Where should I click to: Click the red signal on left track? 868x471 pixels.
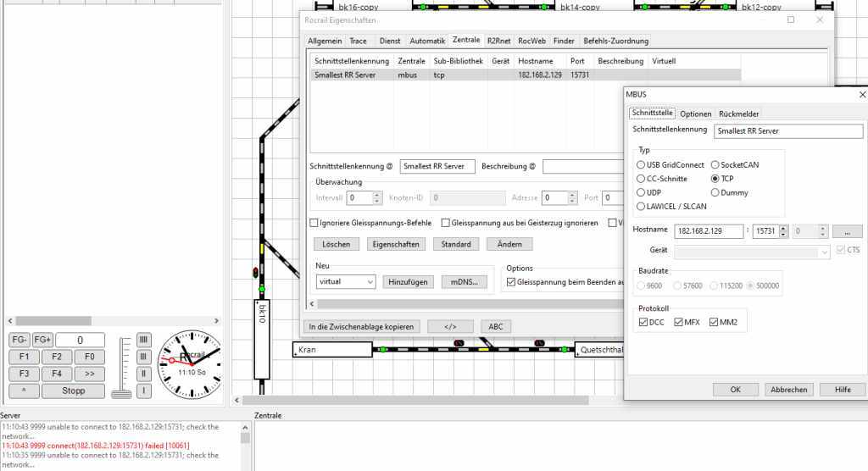pyautogui.click(x=255, y=272)
